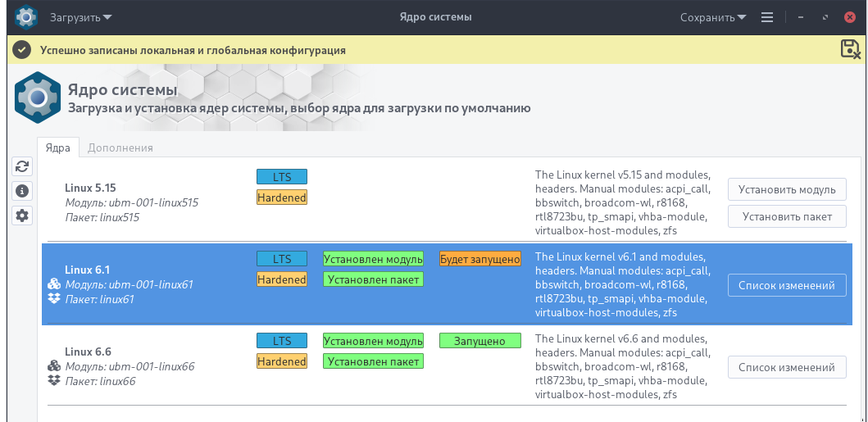Click LTS badge of Linux 5.15
This screenshot has height=422, width=868.
pos(282,177)
